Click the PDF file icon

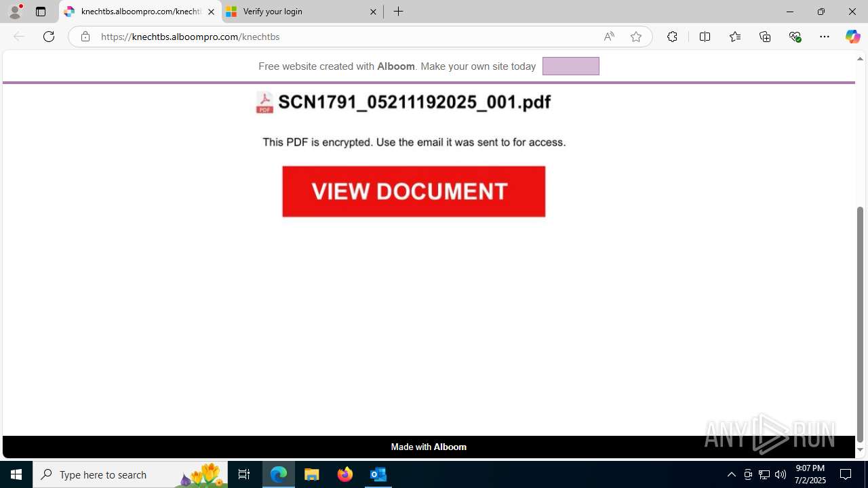pyautogui.click(x=264, y=102)
